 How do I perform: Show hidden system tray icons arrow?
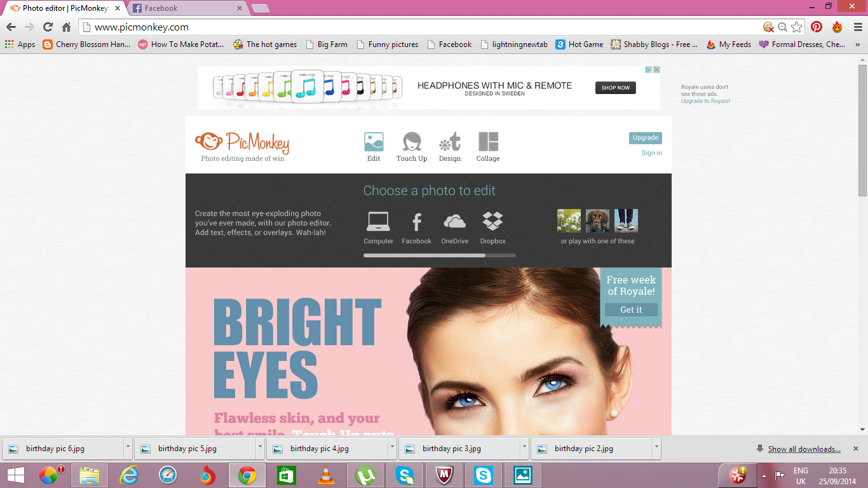[x=764, y=475]
